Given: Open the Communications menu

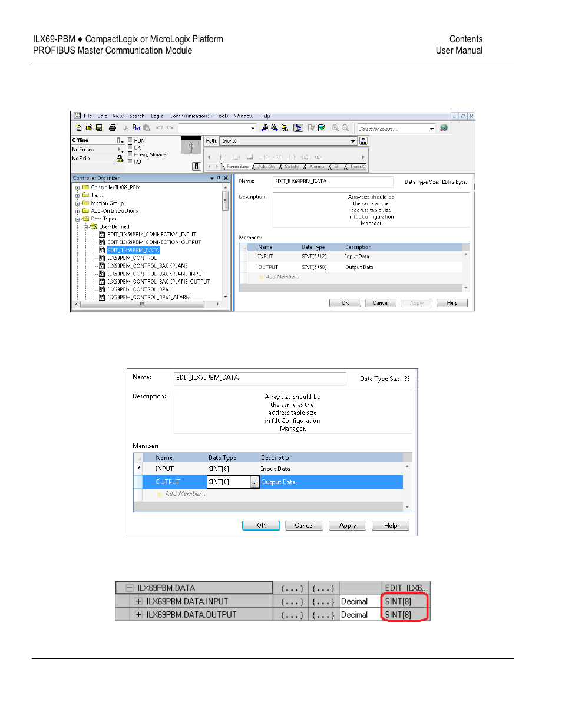Looking at the screenshot, I should point(189,116).
